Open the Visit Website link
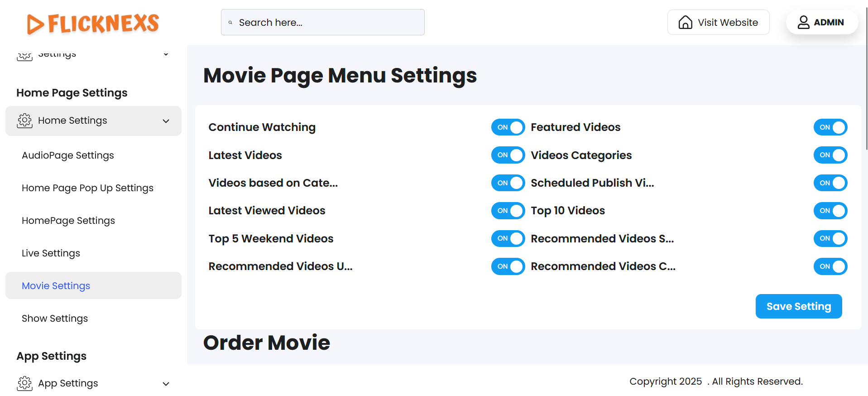The height and width of the screenshot is (396, 868). 727,23
